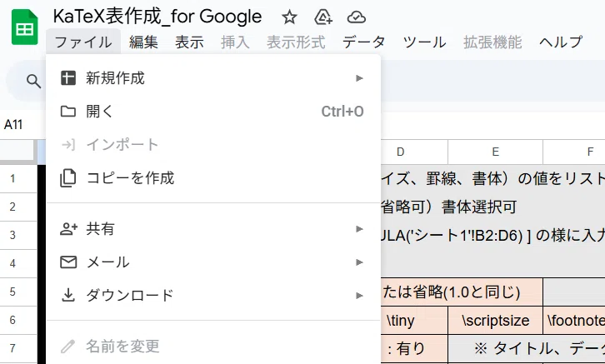Expand the 共有 submenu arrow
The width and height of the screenshot is (605, 364).
pyautogui.click(x=359, y=229)
